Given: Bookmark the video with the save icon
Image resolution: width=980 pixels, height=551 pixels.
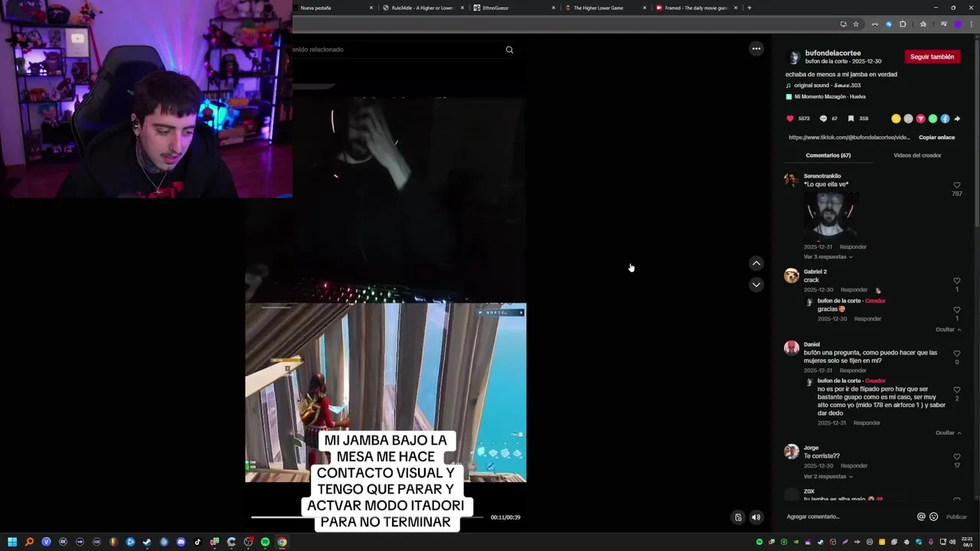Looking at the screenshot, I should point(851,119).
